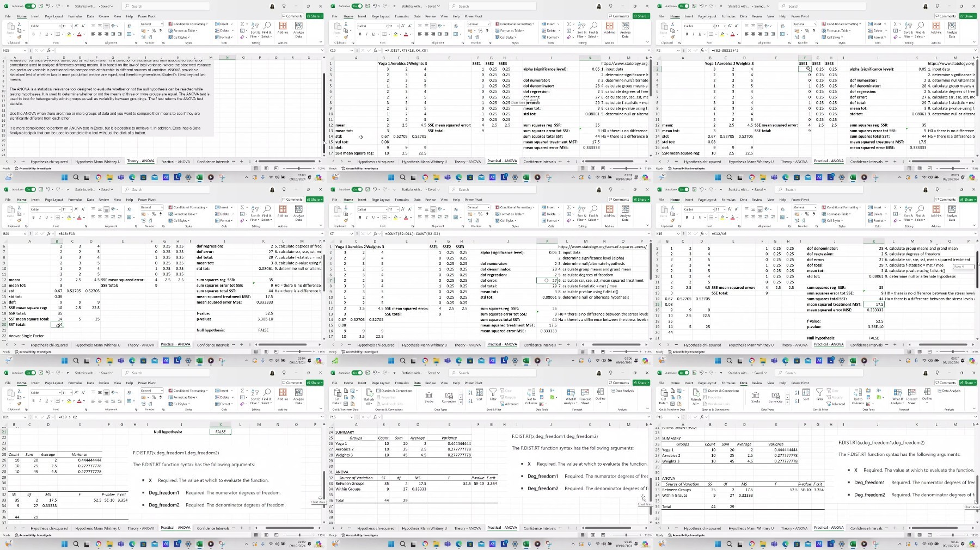Click lightbulb icon in F2 window title bar
980x550 pixels.
coord(937,6)
